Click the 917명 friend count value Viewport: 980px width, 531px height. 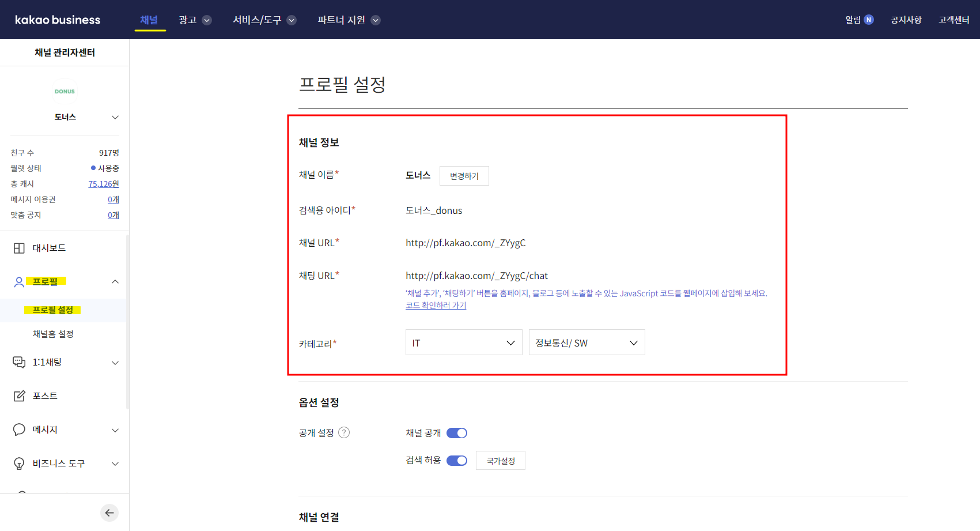pyautogui.click(x=109, y=153)
